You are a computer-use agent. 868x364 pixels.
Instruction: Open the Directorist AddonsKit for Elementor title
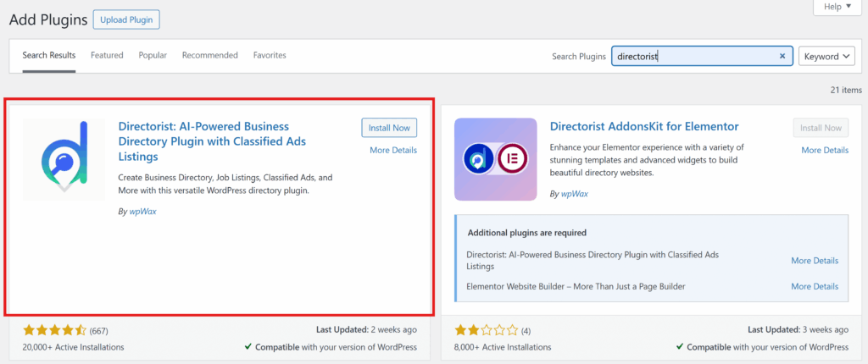pos(644,127)
